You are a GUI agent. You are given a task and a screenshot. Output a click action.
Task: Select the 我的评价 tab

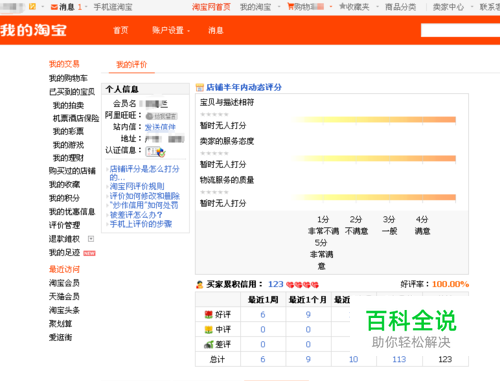[x=132, y=65]
